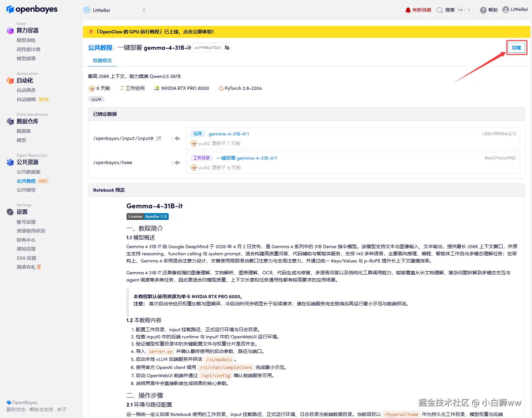Click the unlink icon beside /openbayes/input/input0
The width and height of the screenshot is (532, 418).
159,139
